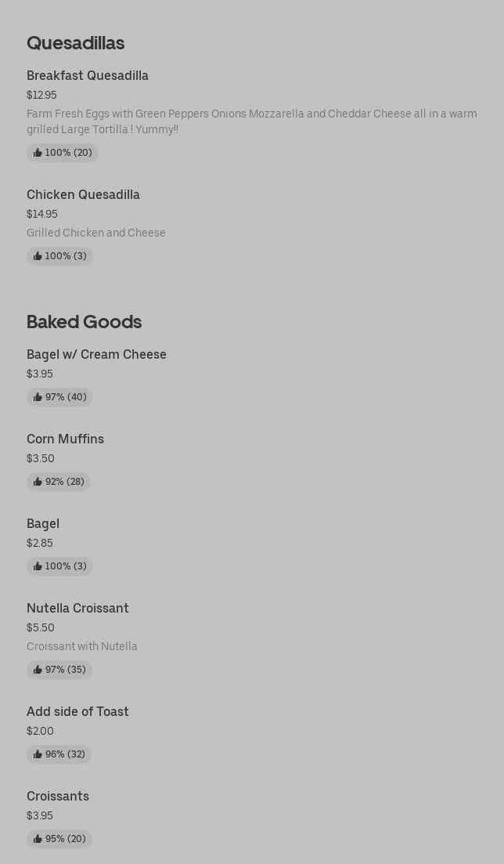Click the 'Croissant with Nutella' description
Screen dimensions: 504x864
click(x=82, y=647)
